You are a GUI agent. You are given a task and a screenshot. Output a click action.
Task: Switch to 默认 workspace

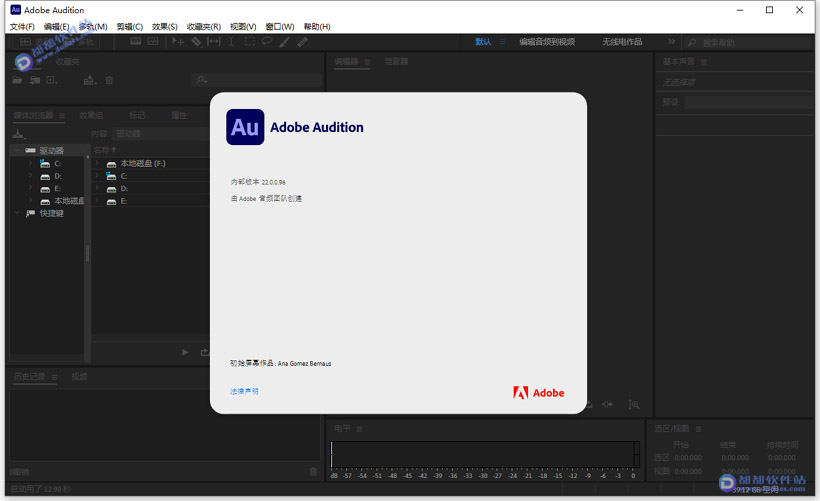[483, 42]
